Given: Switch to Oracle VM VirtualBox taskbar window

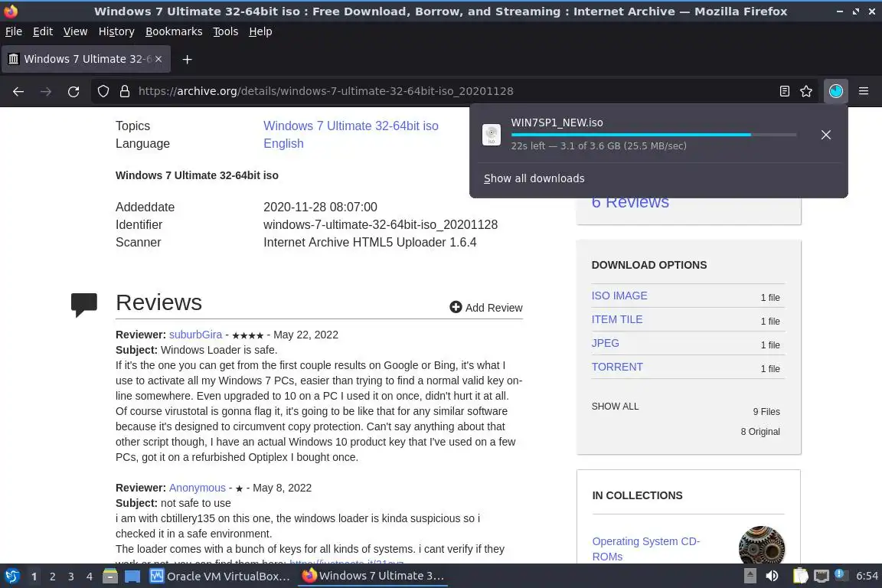Looking at the screenshot, I should [x=220, y=577].
